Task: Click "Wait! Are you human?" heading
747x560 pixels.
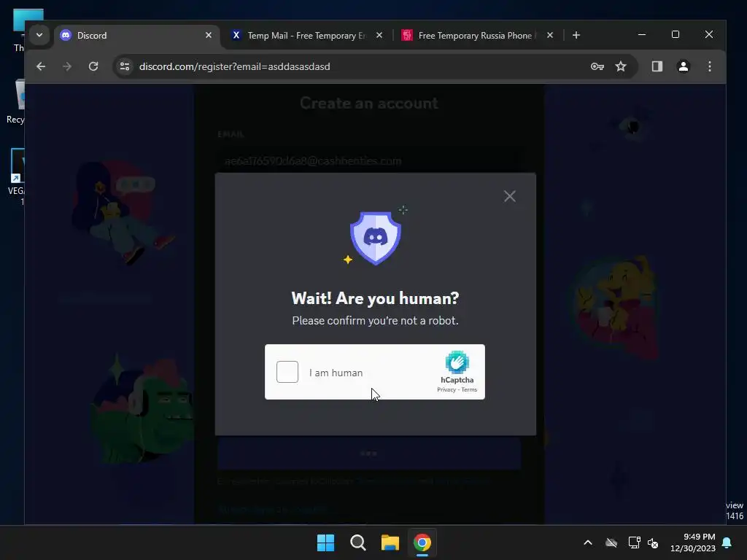Action: 376,298
